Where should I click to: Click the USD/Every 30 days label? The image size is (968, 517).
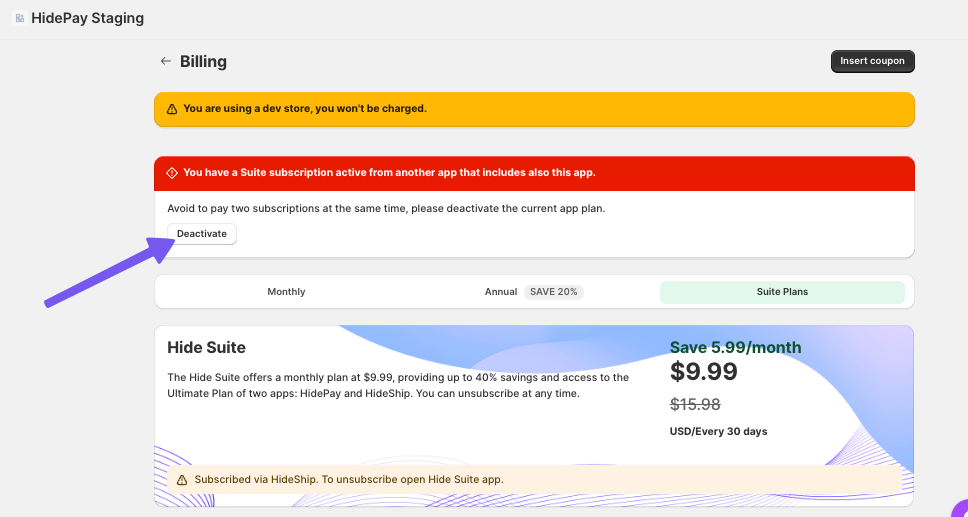(719, 432)
